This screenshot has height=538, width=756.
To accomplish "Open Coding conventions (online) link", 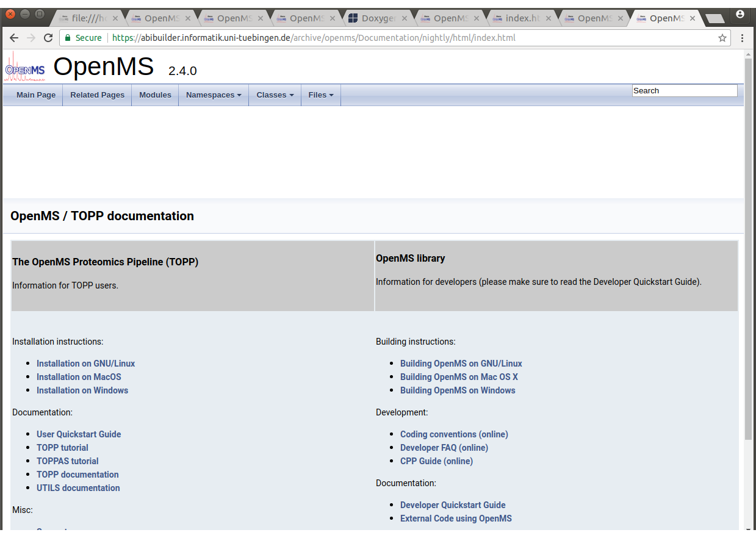I will 454,434.
